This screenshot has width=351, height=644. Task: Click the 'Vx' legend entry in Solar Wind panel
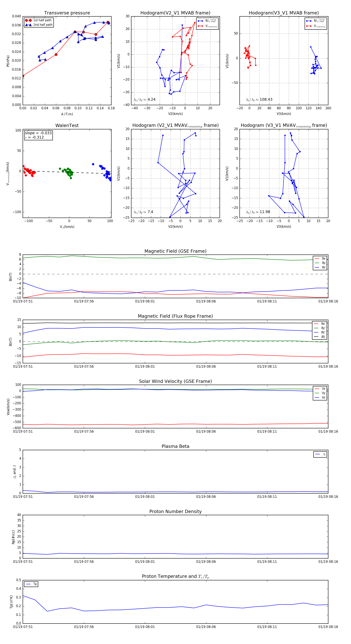click(x=320, y=389)
